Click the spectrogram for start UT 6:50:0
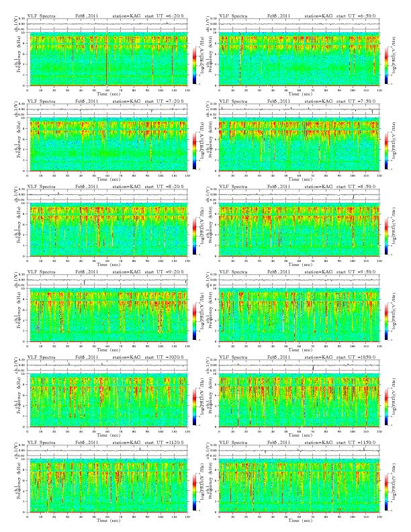Viewport: 411px width, 532px height. point(299,59)
